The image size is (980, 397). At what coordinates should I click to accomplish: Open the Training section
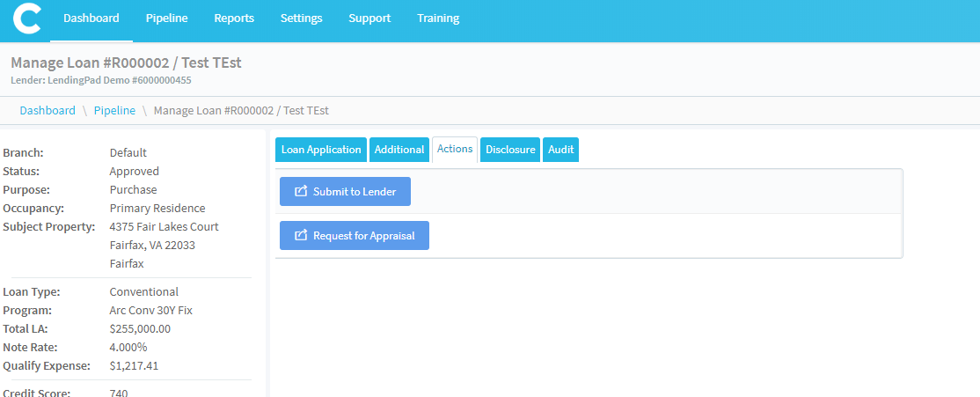coord(438,18)
